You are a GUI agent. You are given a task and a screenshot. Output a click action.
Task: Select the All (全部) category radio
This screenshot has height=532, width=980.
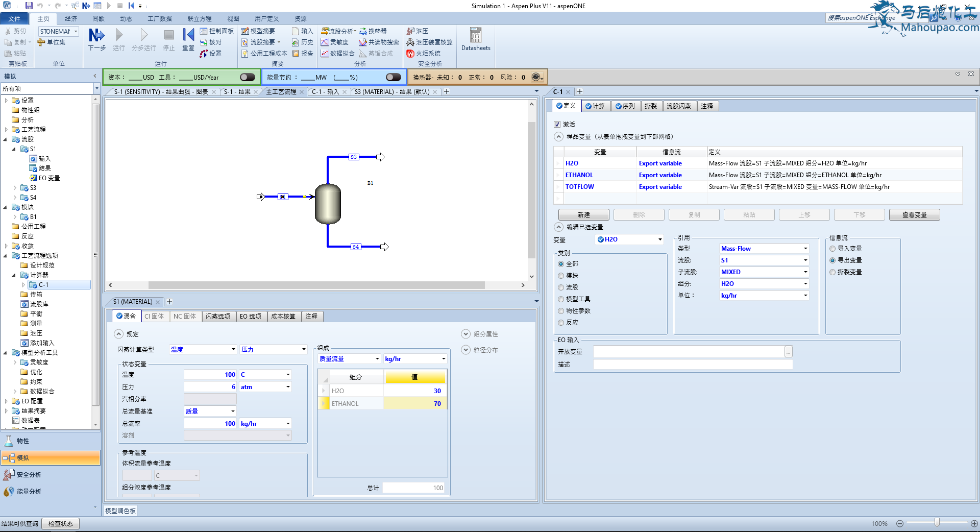pyautogui.click(x=561, y=264)
